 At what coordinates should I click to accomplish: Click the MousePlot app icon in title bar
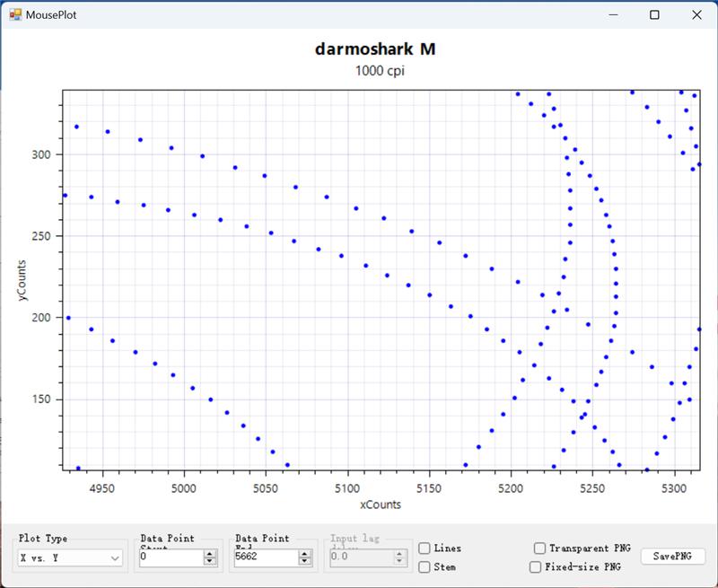click(15, 14)
